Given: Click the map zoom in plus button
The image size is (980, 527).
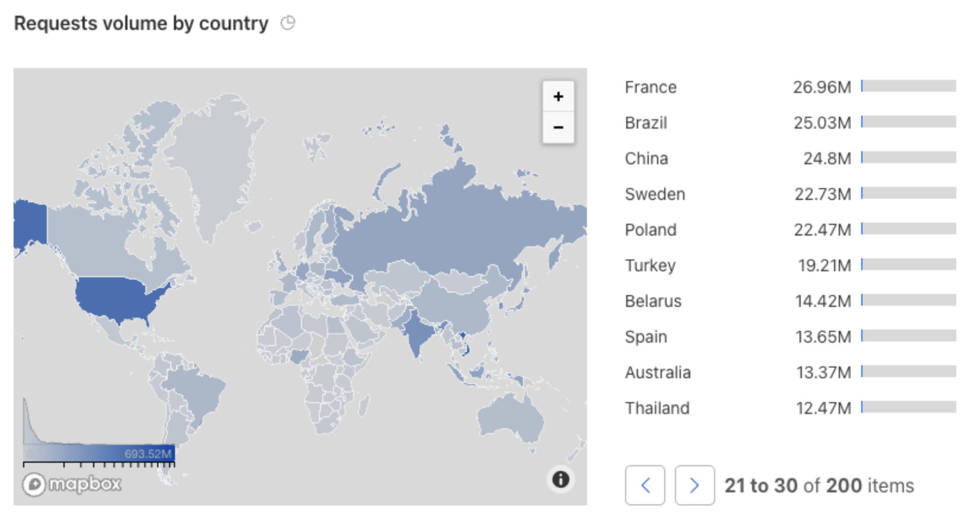Looking at the screenshot, I should pos(558,97).
